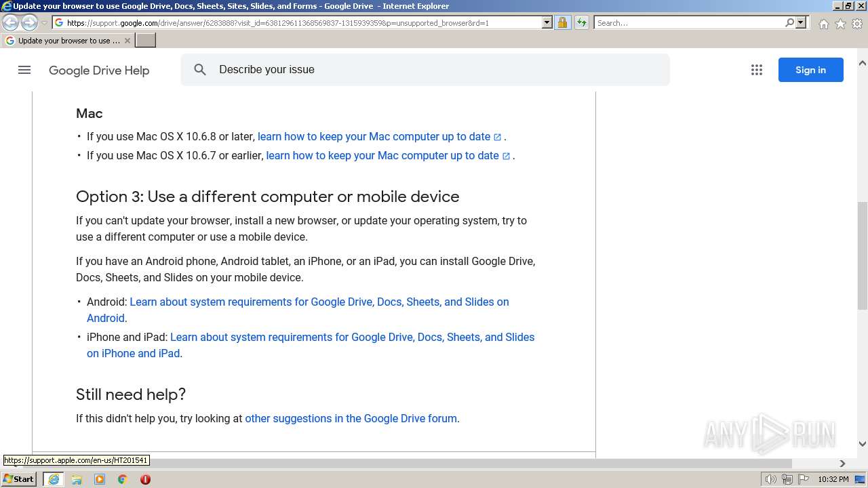Open Mac OS X 10.6.8 or later update link
The image size is (868, 488).
(380, 136)
